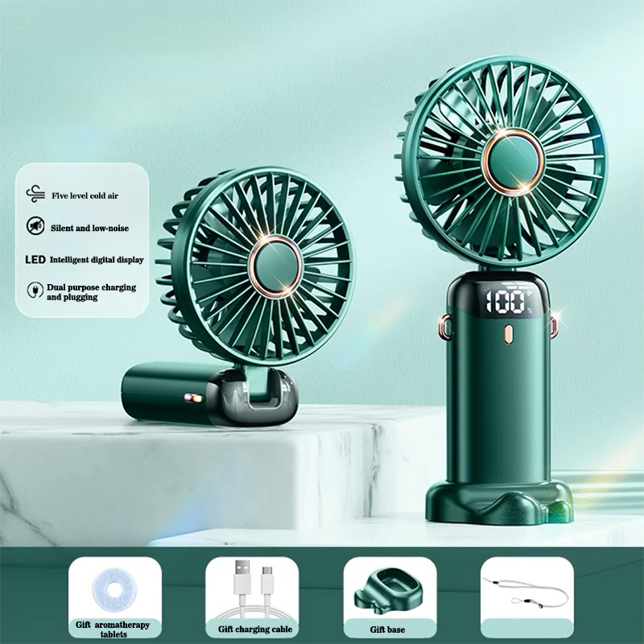Click the 100 percent digital display
This screenshot has width=644, height=644.
[508, 302]
